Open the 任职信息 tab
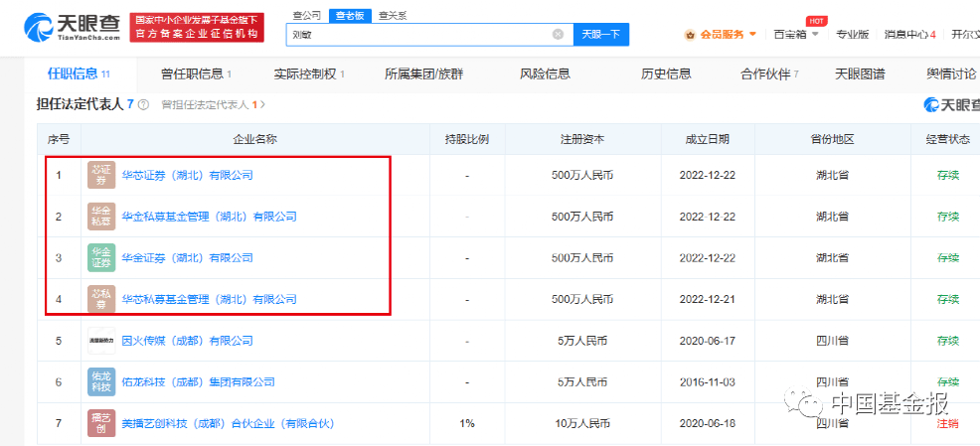Image resolution: width=980 pixels, height=446 pixels. pos(80,74)
